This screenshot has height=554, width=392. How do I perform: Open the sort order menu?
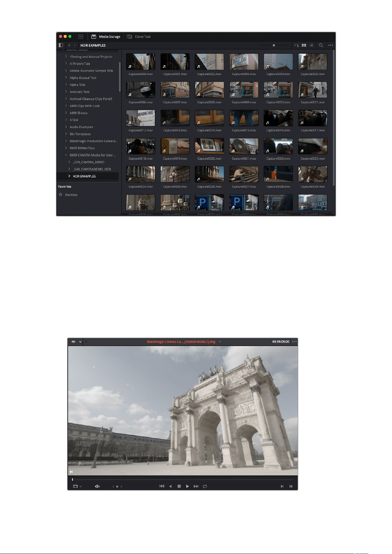pos(296,45)
